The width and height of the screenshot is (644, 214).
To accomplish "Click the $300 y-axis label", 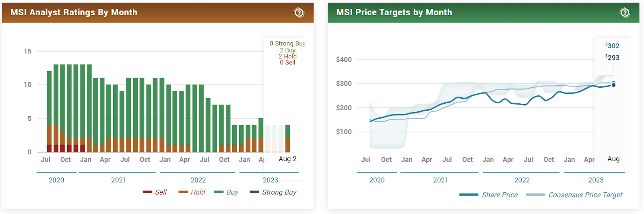I will pos(344,84).
